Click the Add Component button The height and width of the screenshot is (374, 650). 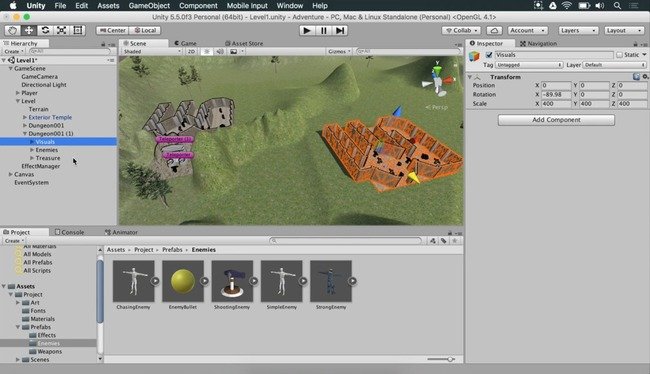(x=556, y=120)
